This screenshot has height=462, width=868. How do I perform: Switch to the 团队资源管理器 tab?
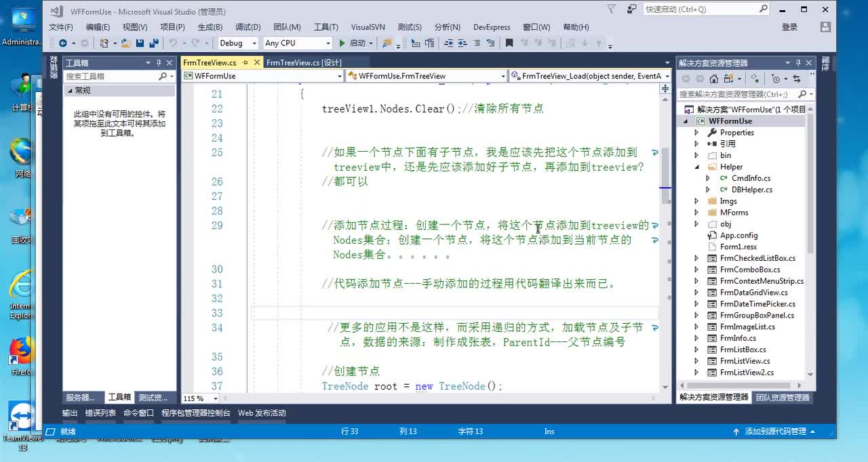coord(783,398)
